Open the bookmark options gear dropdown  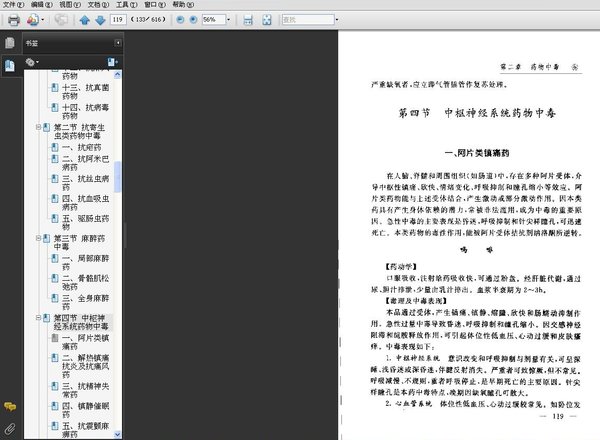point(32,62)
